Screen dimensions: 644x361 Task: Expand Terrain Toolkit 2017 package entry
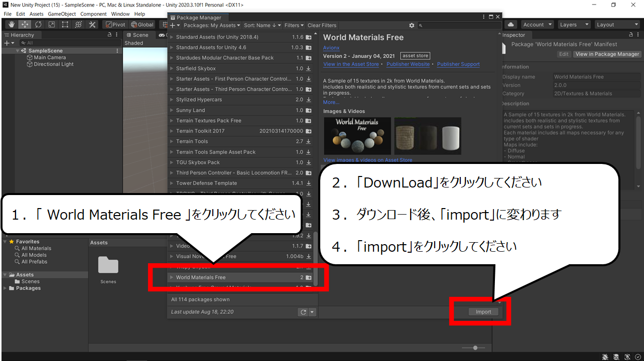[x=172, y=131]
